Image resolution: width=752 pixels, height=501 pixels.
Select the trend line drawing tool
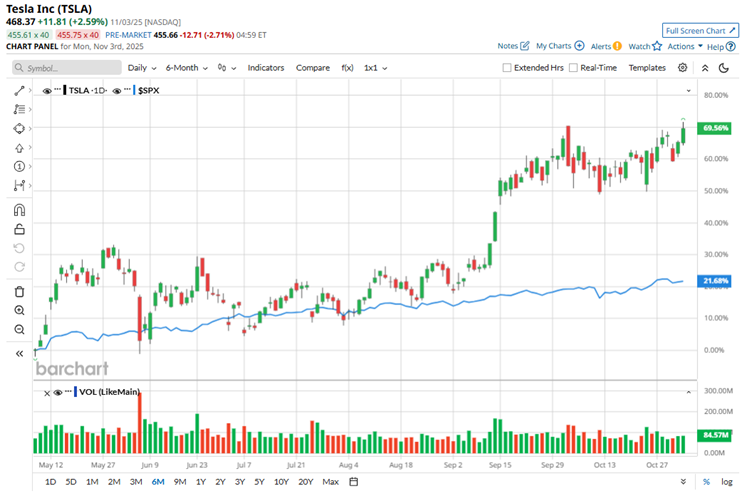[19, 91]
